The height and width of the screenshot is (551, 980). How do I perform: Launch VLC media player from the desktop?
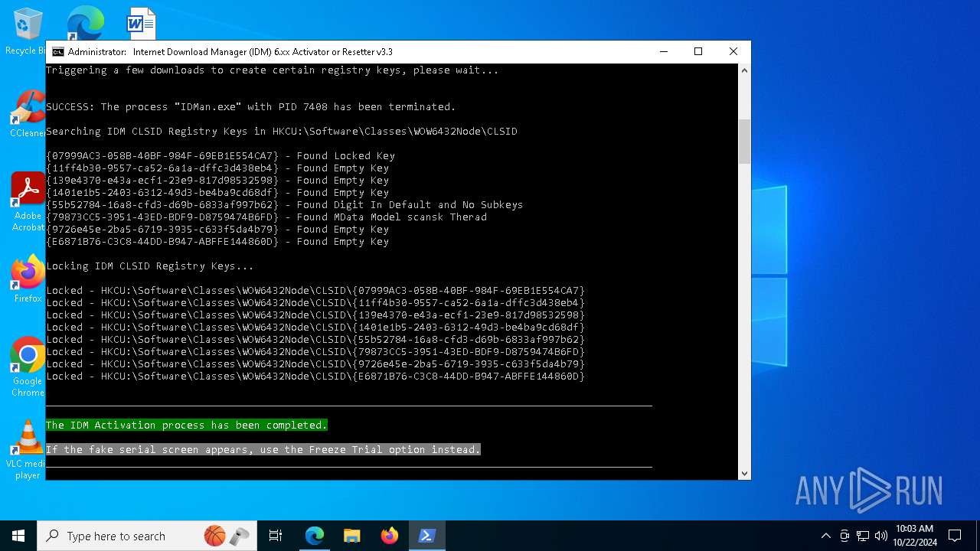point(28,450)
